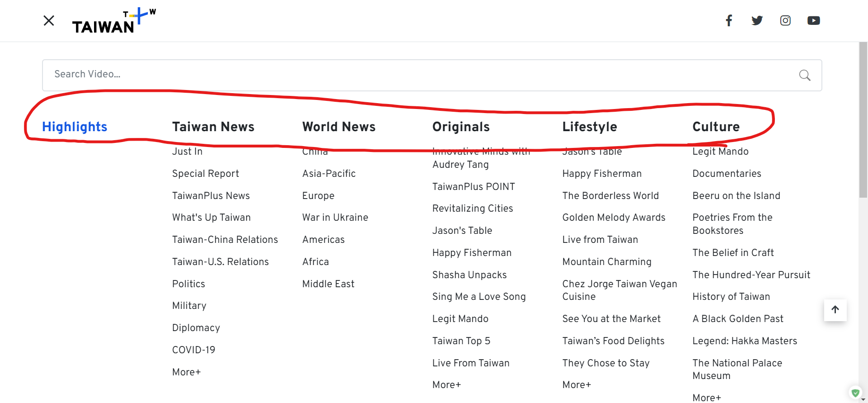868x403 pixels.
Task: Select the World News category heading
Action: (x=339, y=127)
